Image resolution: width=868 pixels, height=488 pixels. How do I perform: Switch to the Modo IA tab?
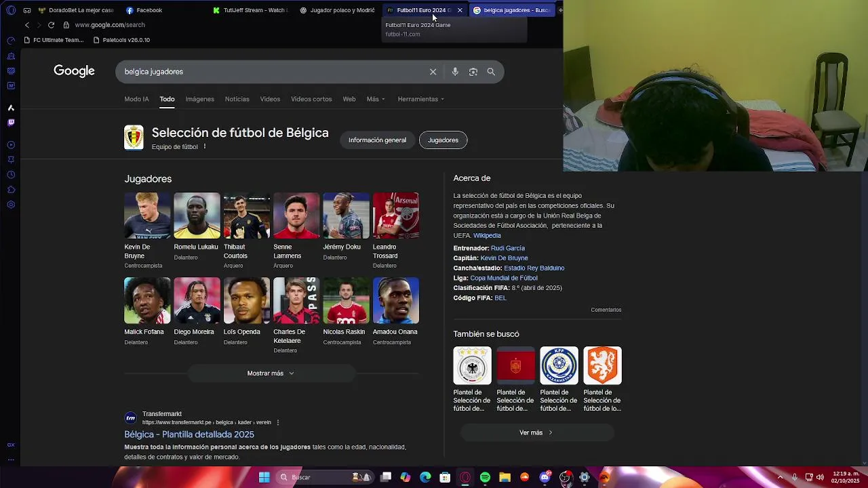136,99
